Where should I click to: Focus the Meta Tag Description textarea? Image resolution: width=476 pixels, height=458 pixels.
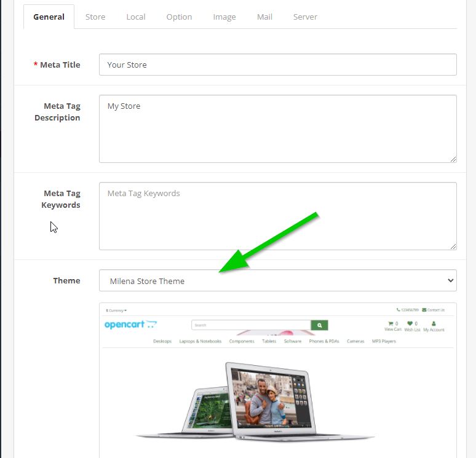tap(277, 128)
